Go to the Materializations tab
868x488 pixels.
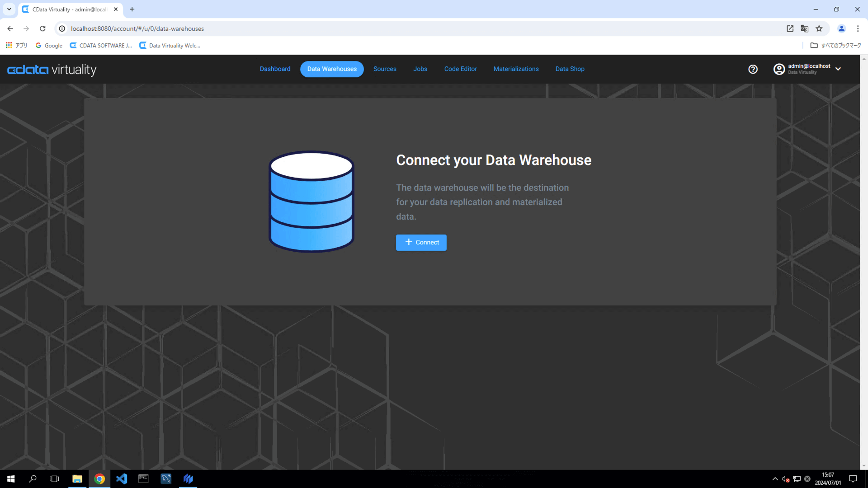[516, 69]
